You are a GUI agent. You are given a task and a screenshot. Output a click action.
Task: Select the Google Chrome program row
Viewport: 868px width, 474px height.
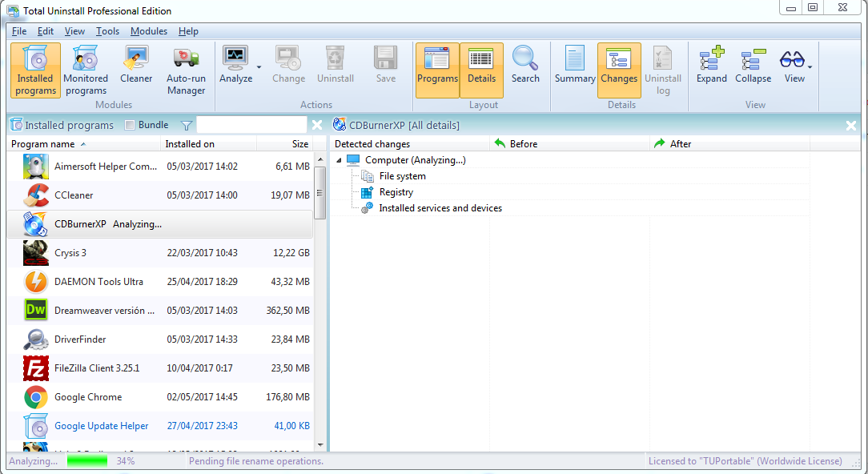[160, 396]
